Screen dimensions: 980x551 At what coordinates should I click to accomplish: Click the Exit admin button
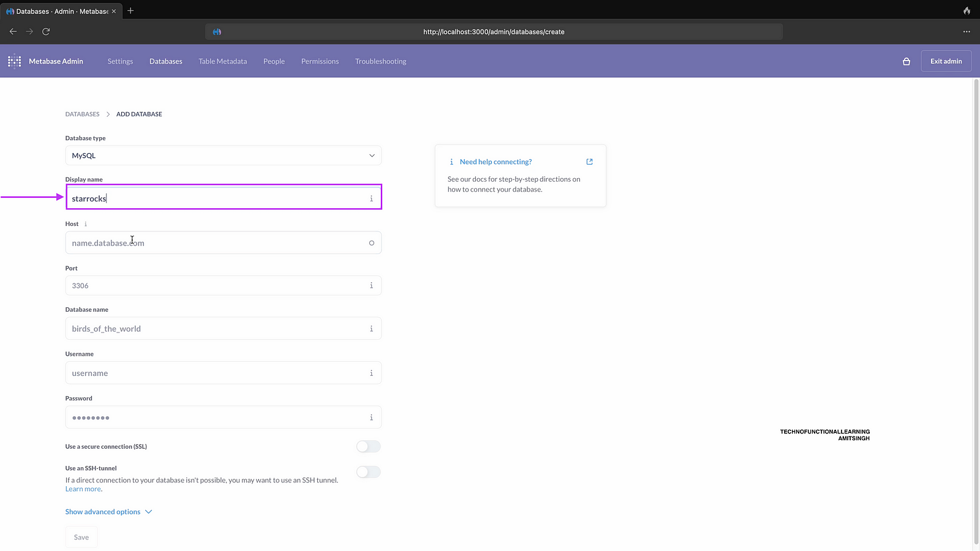(x=946, y=61)
